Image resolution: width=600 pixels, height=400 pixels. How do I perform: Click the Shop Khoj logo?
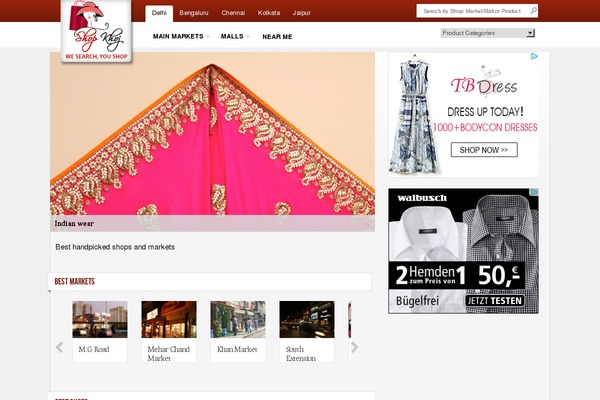[x=97, y=32]
